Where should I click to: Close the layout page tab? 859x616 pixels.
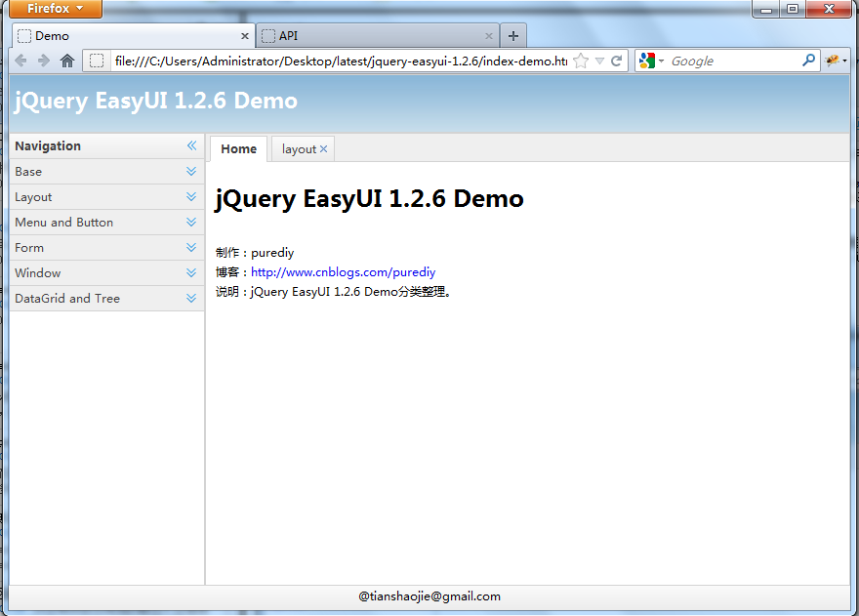(x=324, y=149)
